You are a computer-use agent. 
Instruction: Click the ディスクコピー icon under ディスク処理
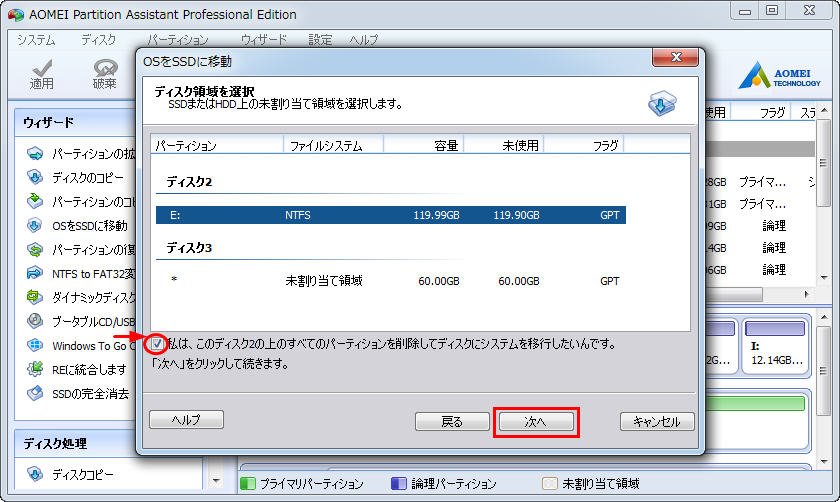[x=35, y=474]
